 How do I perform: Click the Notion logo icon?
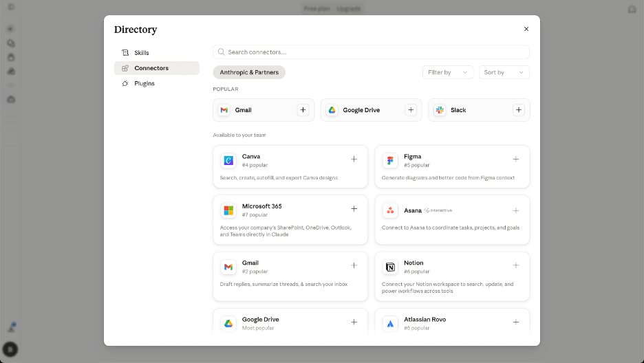(x=390, y=267)
